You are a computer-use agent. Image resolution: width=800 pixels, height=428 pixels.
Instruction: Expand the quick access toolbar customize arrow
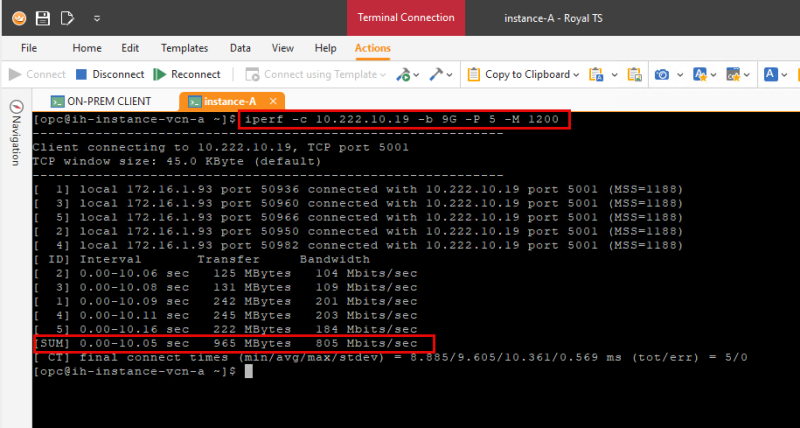tap(95, 18)
